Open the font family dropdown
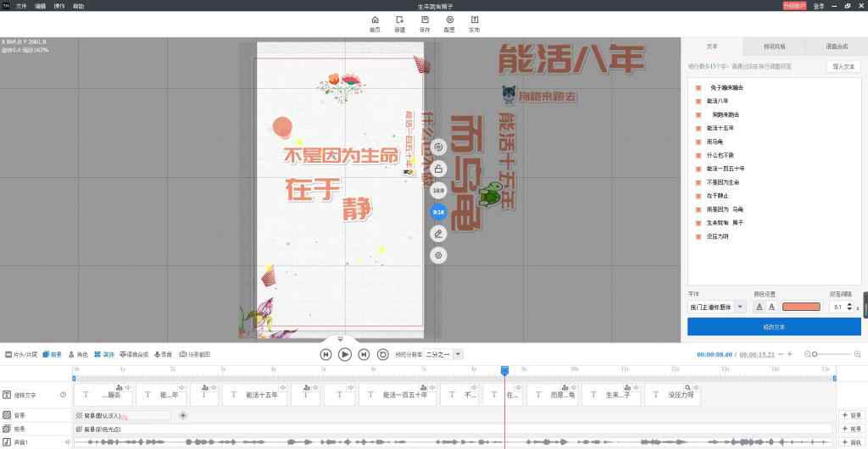This screenshot has height=449, width=868. 740,307
